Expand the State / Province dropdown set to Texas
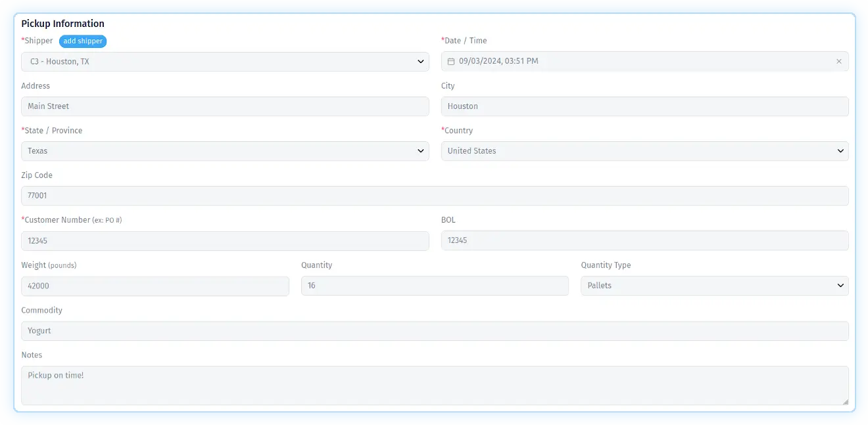 point(225,151)
